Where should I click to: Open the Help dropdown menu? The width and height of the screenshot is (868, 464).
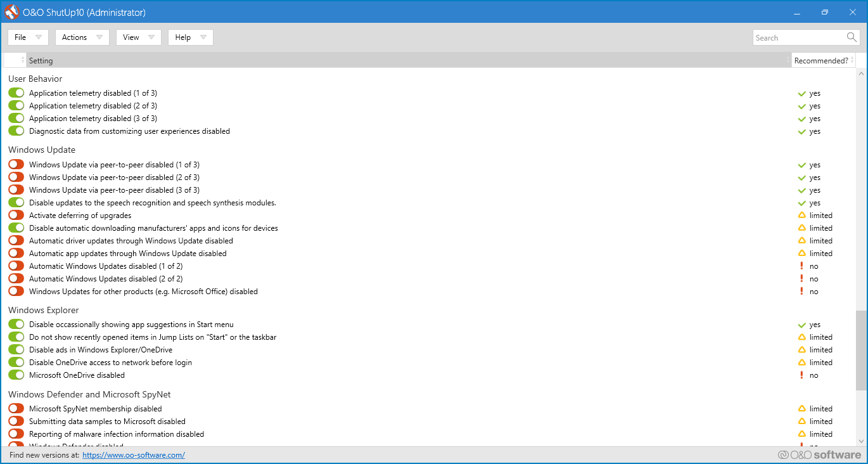click(x=191, y=37)
